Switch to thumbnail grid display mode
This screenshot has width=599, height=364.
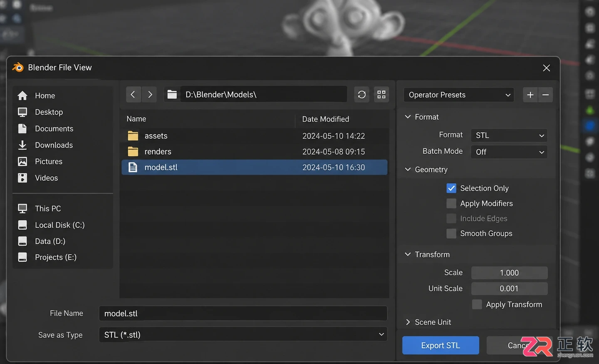(x=381, y=95)
